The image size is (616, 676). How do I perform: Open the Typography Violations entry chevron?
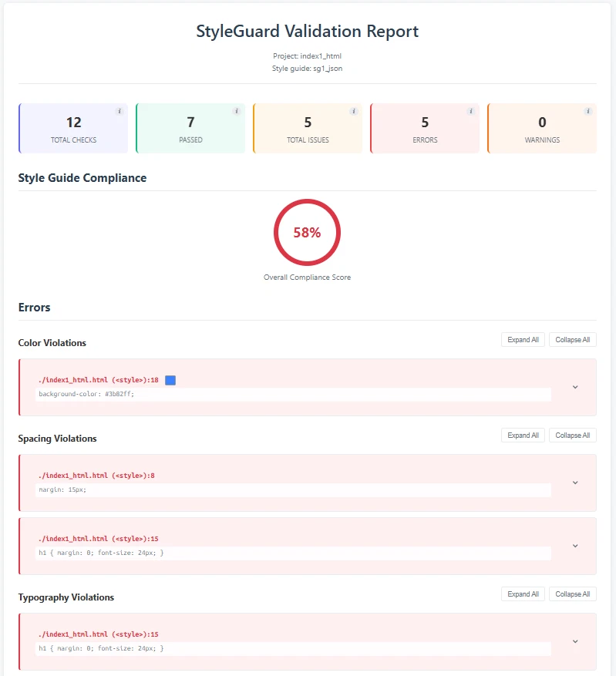574,641
